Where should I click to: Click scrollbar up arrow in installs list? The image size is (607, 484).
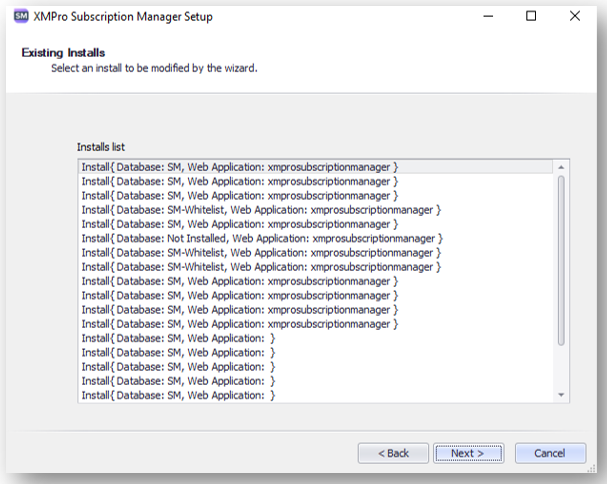tap(561, 167)
